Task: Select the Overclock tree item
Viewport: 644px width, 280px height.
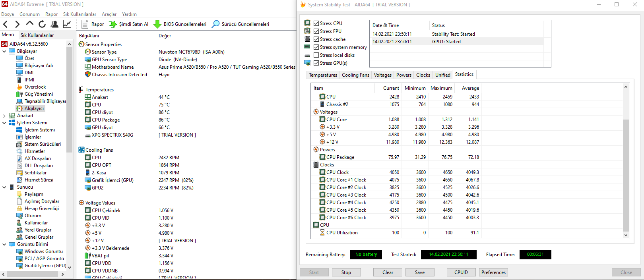Action: [x=35, y=87]
